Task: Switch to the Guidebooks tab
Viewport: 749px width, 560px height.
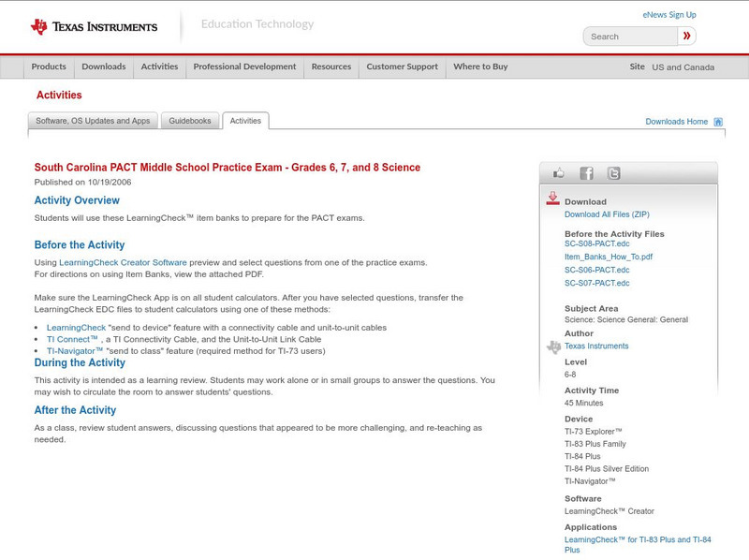Action: tap(190, 121)
